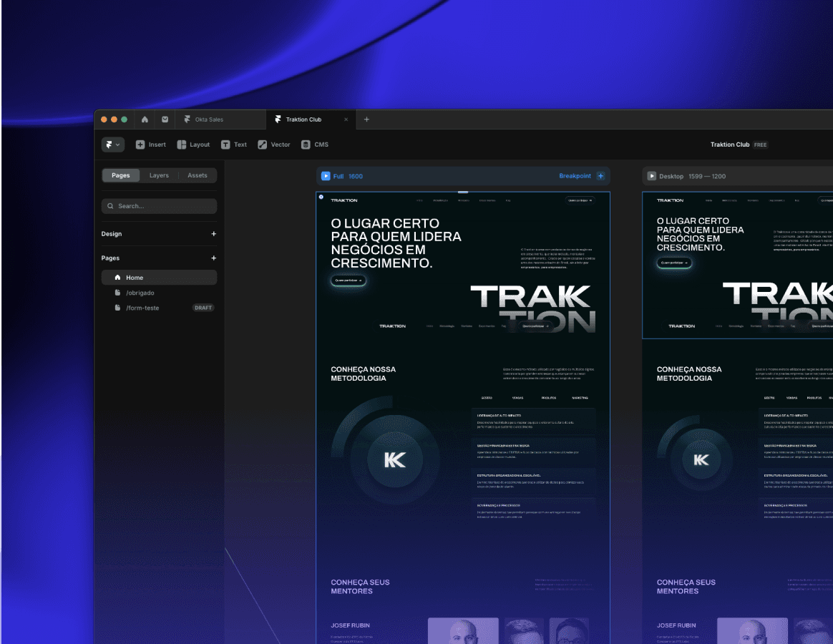Add a new Design page with plus

pos(213,234)
